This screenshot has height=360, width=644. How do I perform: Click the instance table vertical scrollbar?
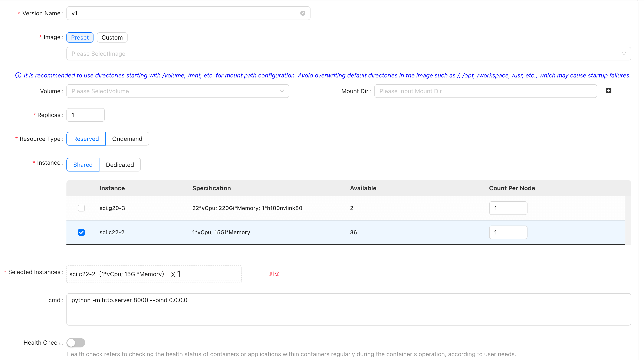click(x=628, y=220)
